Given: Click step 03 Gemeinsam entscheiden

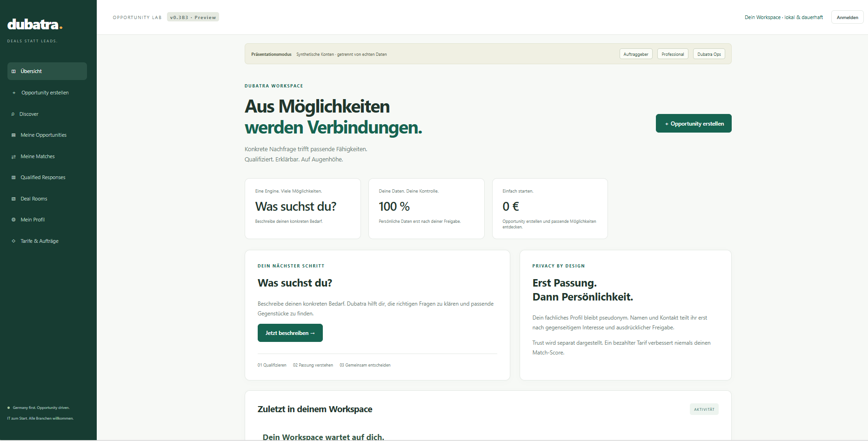Looking at the screenshot, I should tap(365, 365).
